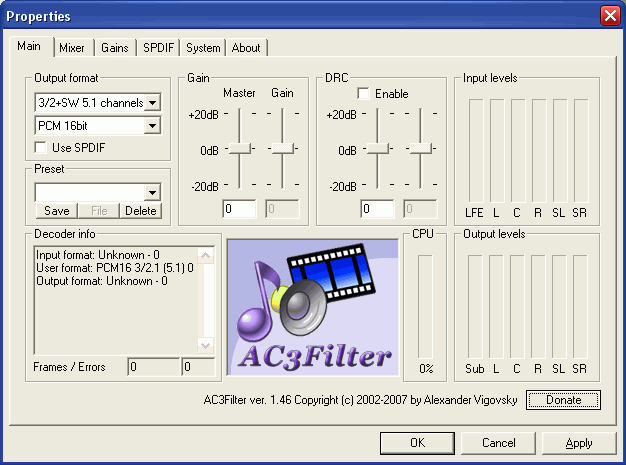Close the Properties dialog
Screen dimensions: 626x465
610,16
